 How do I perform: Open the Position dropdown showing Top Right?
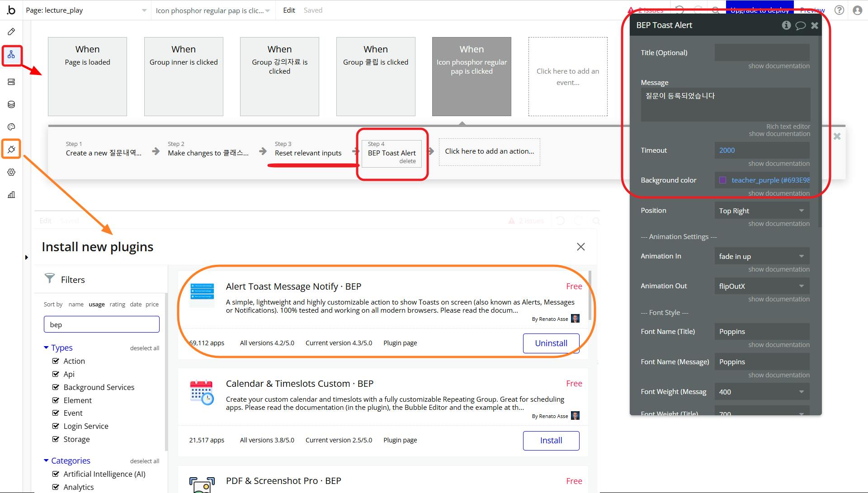tap(761, 211)
